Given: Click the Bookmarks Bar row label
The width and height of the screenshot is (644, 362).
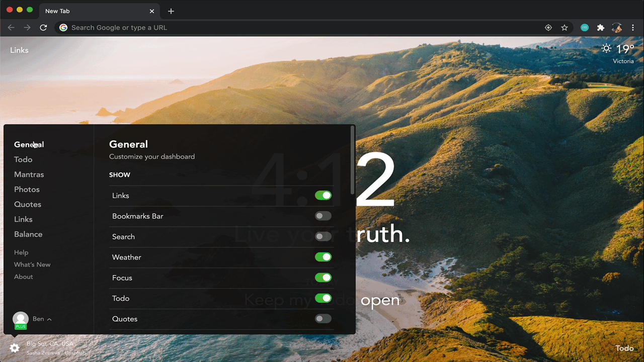Looking at the screenshot, I should pyautogui.click(x=138, y=216).
